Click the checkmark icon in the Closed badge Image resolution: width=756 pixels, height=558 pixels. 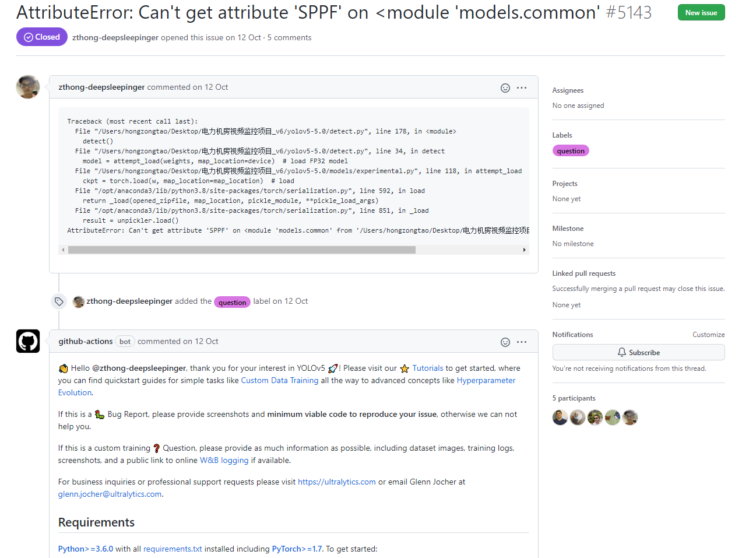pos(29,37)
